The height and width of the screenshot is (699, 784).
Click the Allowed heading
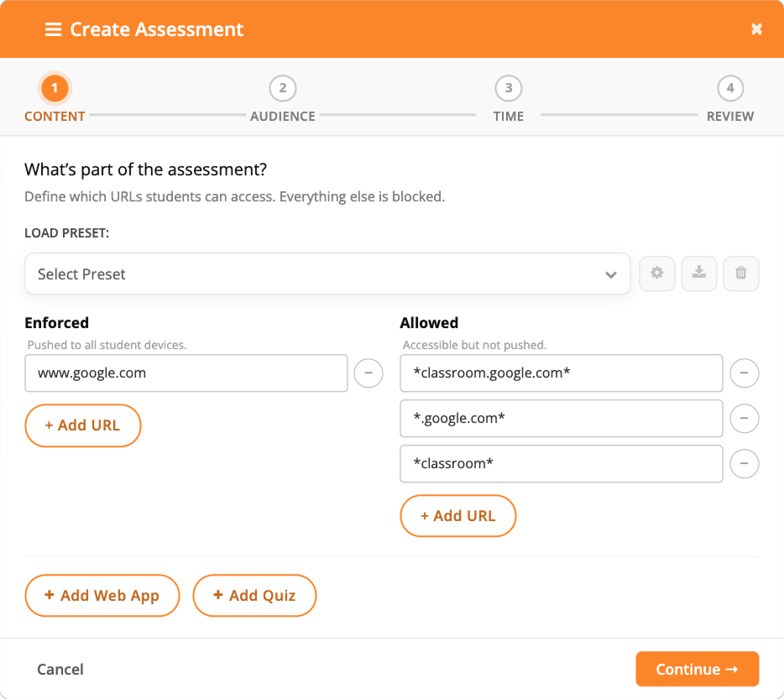429,323
